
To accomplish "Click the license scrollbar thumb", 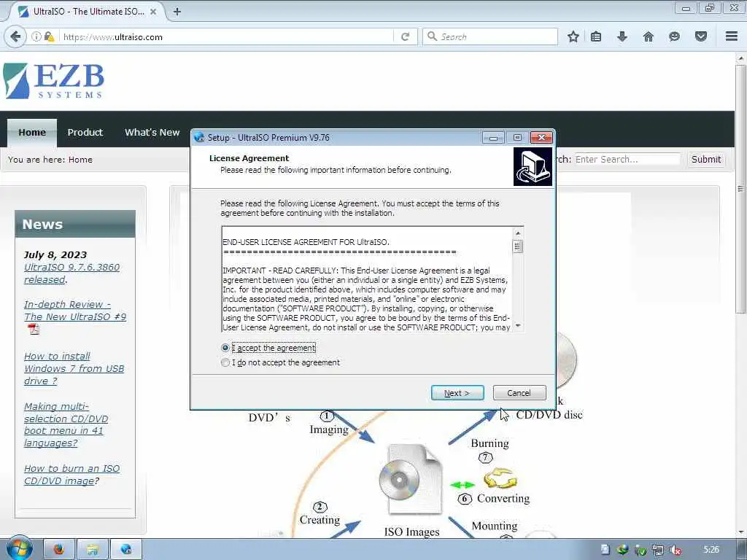I will [518, 246].
